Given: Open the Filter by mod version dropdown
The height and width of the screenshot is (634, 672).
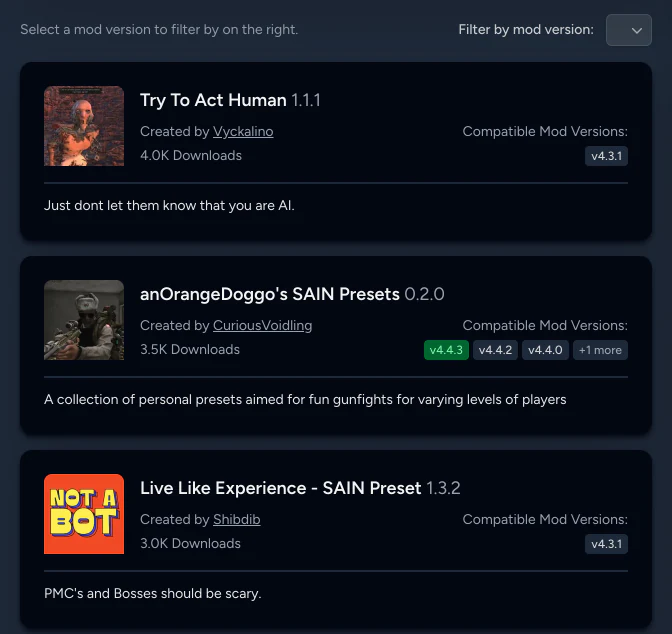Looking at the screenshot, I should 628,30.
